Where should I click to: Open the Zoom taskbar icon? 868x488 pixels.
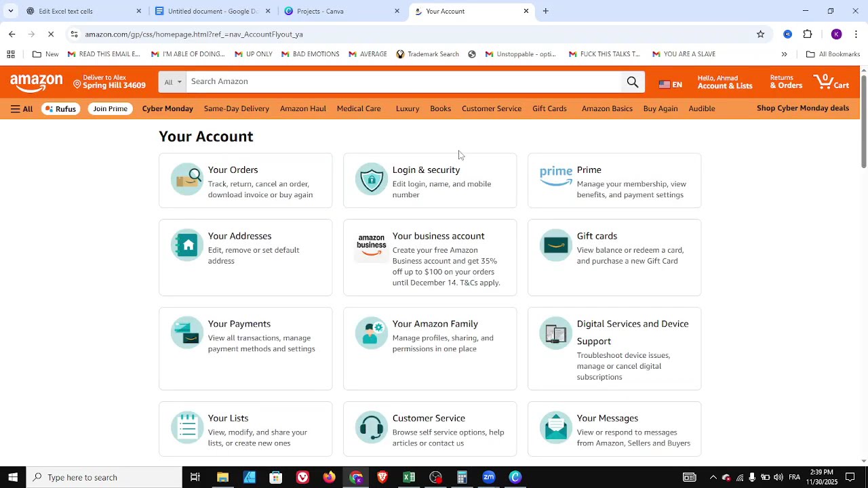489,477
